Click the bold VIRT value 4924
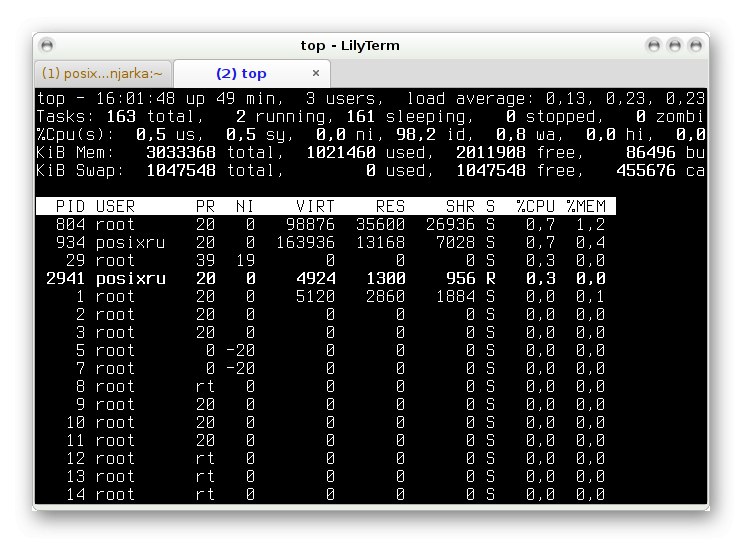 (316, 278)
